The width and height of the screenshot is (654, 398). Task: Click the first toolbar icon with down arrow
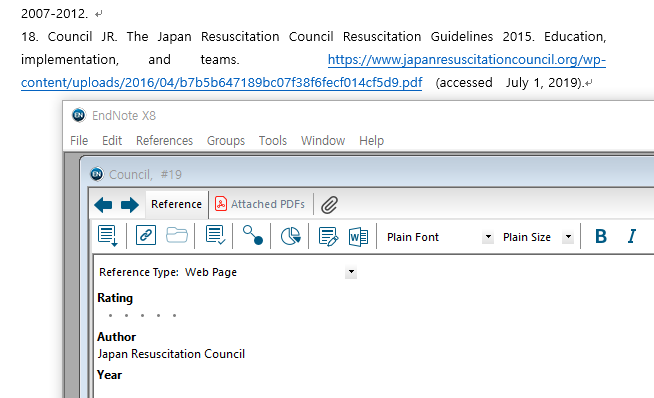click(x=108, y=236)
